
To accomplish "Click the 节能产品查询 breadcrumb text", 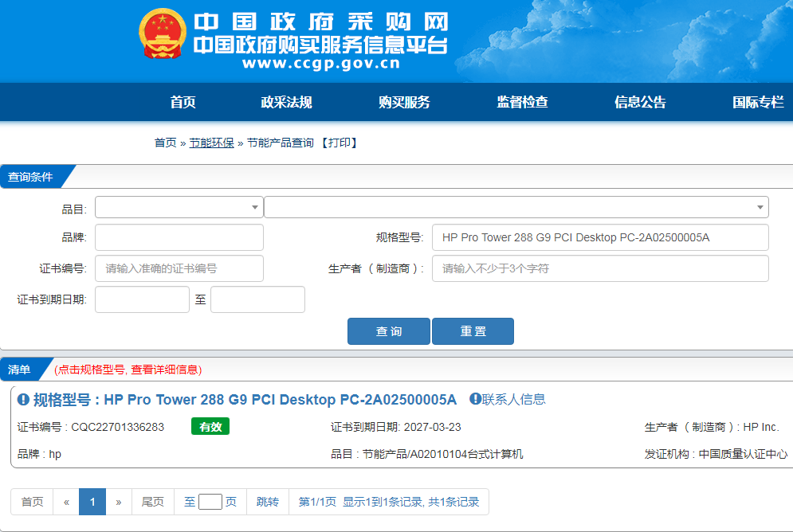I will click(281, 143).
